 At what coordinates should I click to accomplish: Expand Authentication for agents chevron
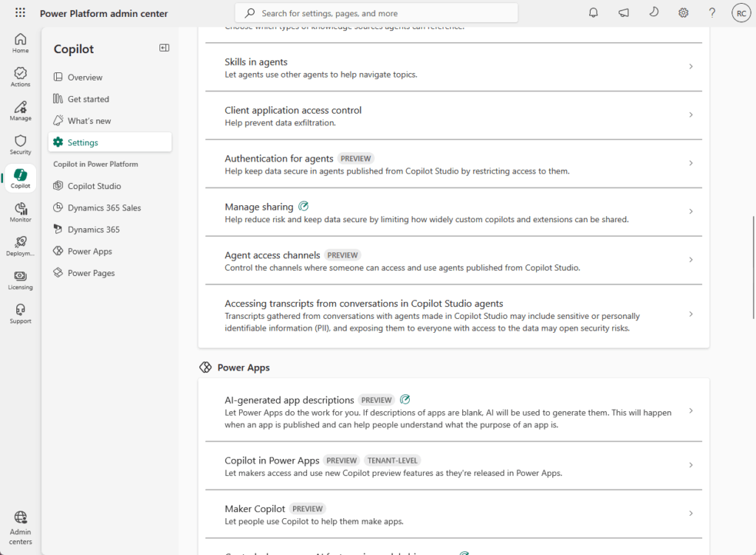tap(691, 163)
